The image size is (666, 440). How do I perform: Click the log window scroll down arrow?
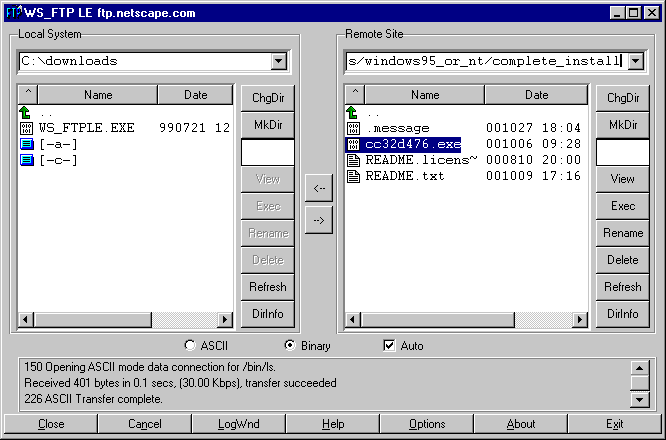pyautogui.click(x=640, y=399)
